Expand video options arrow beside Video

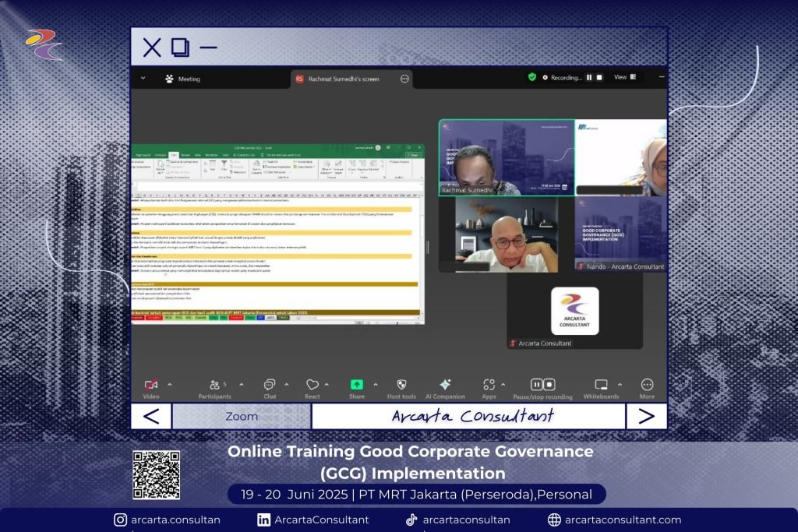[170, 384]
